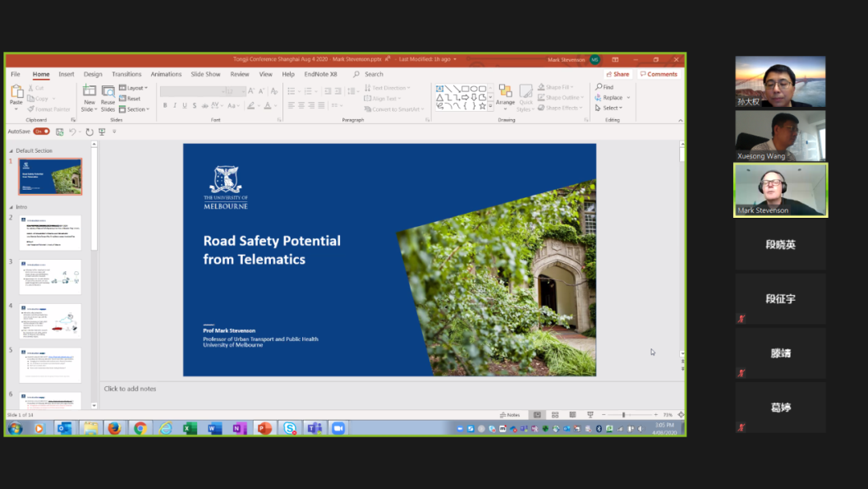This screenshot has width=868, height=489.
Task: Click the Share button
Action: click(x=618, y=74)
